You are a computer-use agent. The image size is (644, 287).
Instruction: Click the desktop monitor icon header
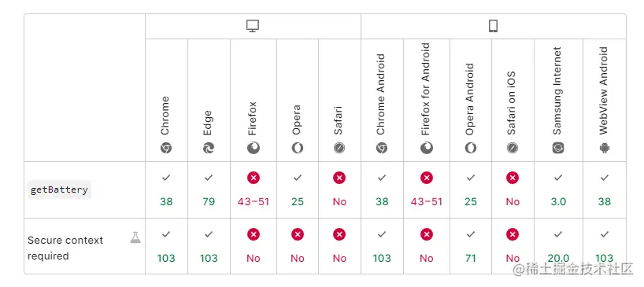point(253,26)
